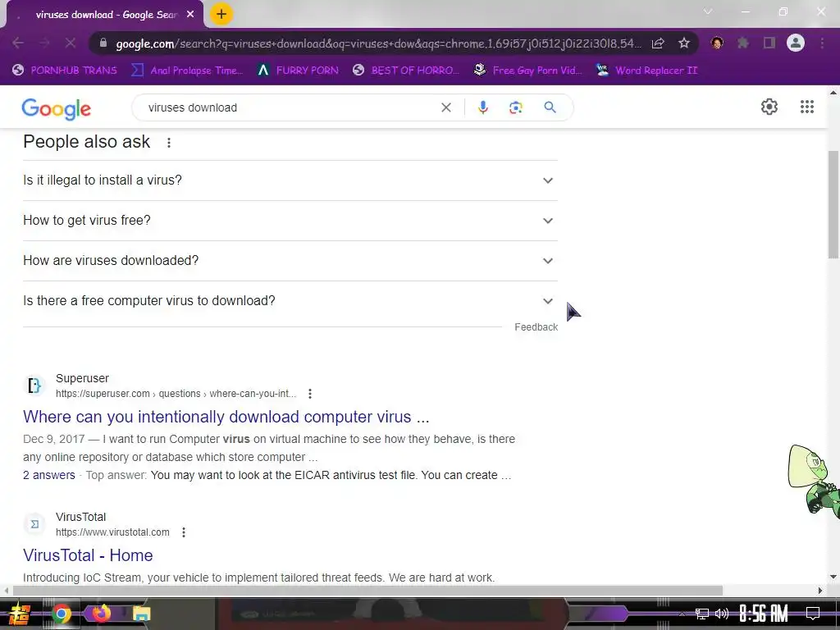
Task: Search by image with Lens icon
Action: click(515, 107)
